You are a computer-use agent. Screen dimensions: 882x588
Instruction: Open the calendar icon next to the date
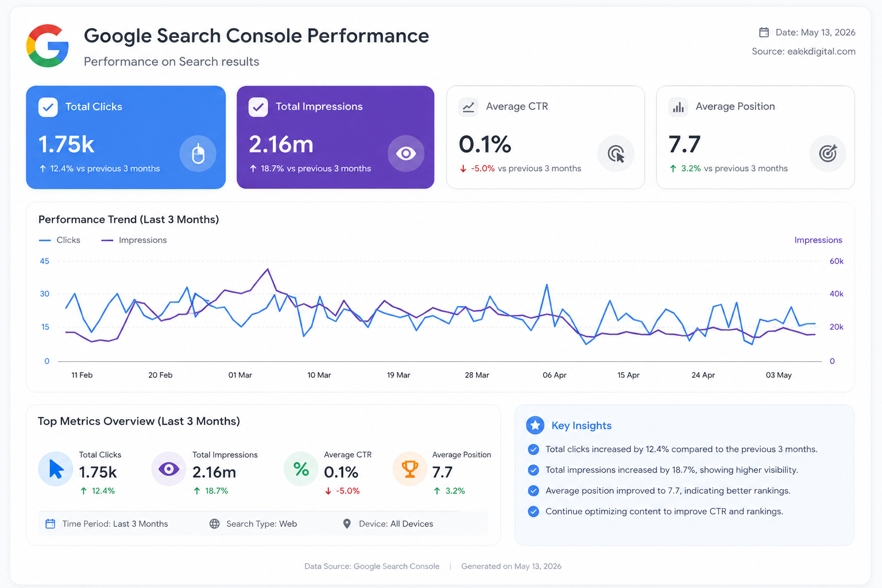point(764,32)
